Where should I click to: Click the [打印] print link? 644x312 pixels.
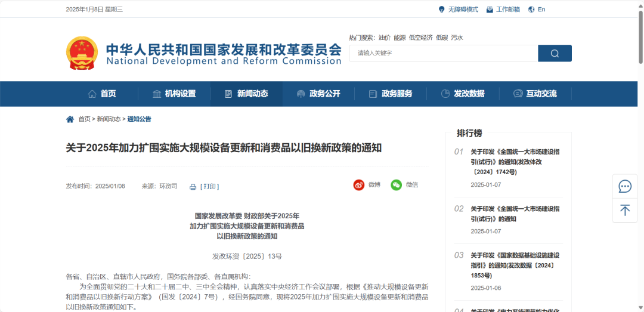(x=209, y=187)
